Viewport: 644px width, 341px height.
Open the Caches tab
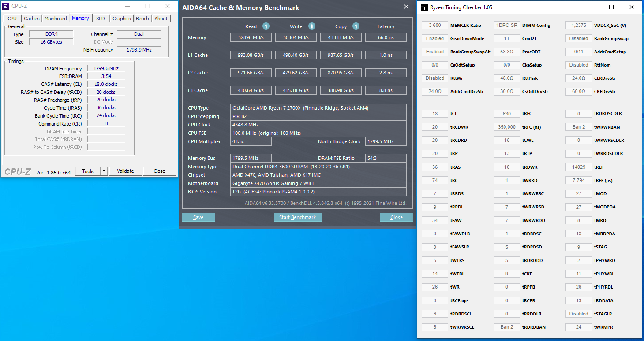tap(32, 19)
